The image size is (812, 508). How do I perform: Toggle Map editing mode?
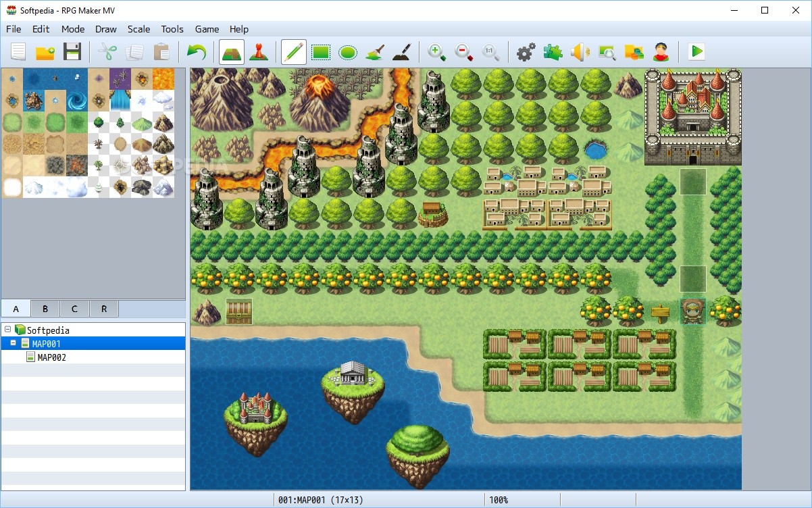pos(231,51)
